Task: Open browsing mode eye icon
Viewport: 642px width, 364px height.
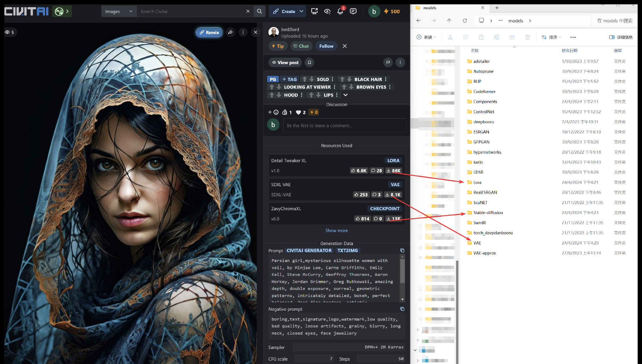Action: point(327,11)
